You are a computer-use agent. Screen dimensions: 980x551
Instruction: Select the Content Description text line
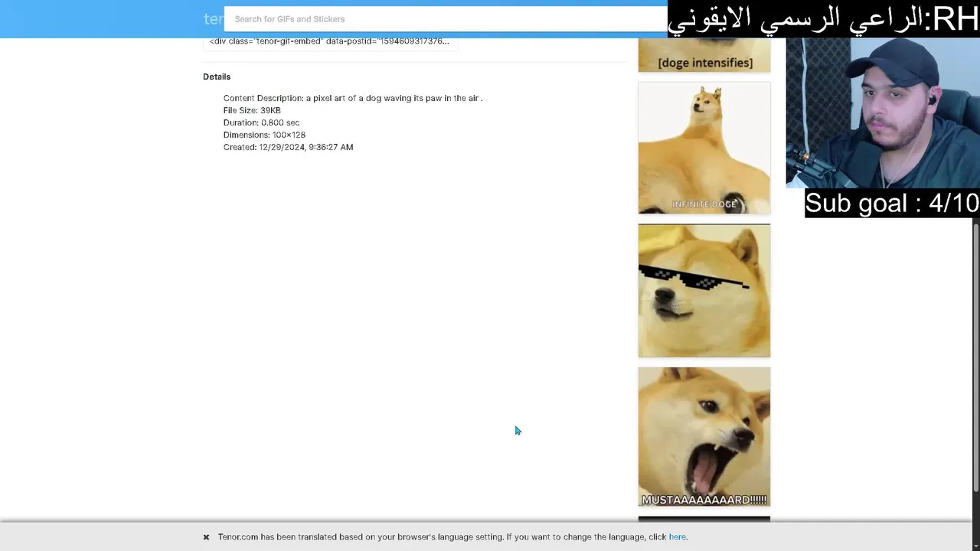tap(353, 98)
